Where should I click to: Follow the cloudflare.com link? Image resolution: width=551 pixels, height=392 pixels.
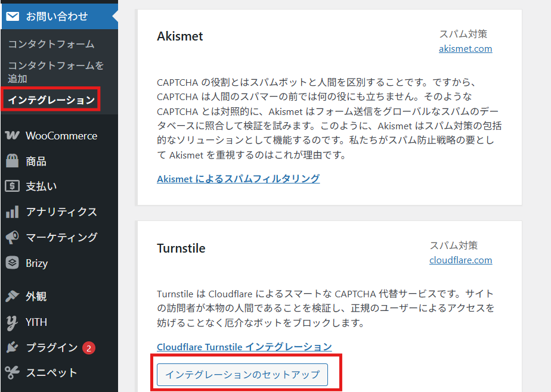(460, 260)
